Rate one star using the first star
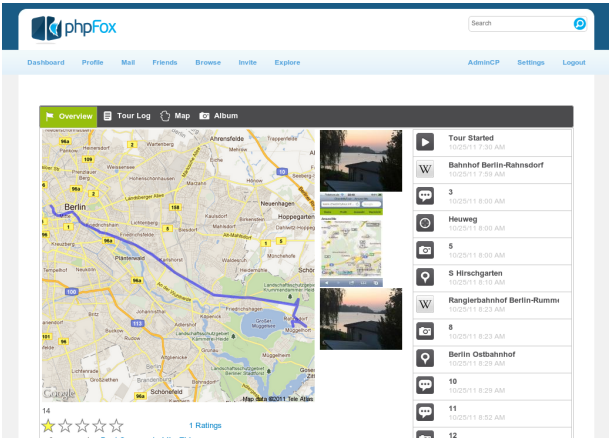The height and width of the screenshot is (439, 611). (48, 426)
